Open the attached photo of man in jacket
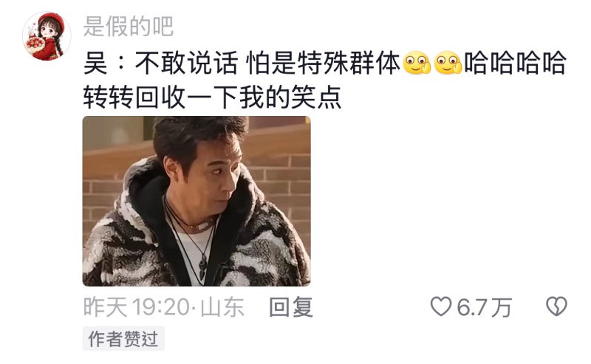Image resolution: width=591 pixels, height=364 pixels. 197,201
